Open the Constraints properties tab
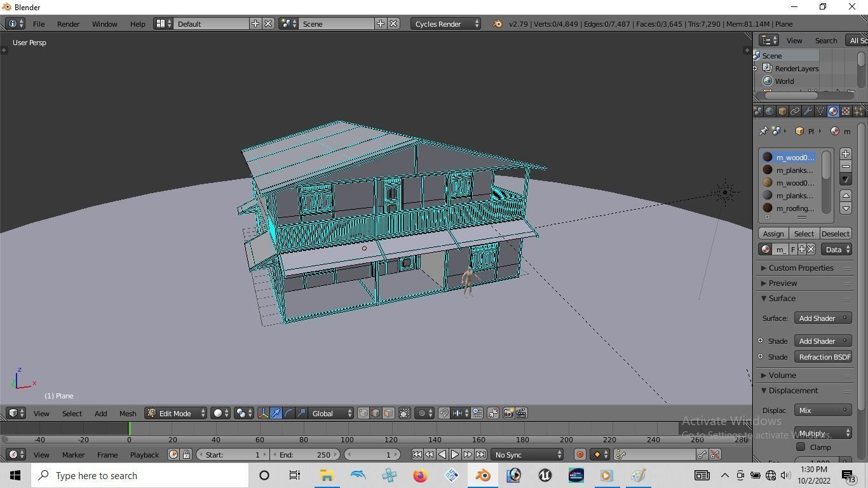This screenshot has height=488, width=868. [x=795, y=111]
